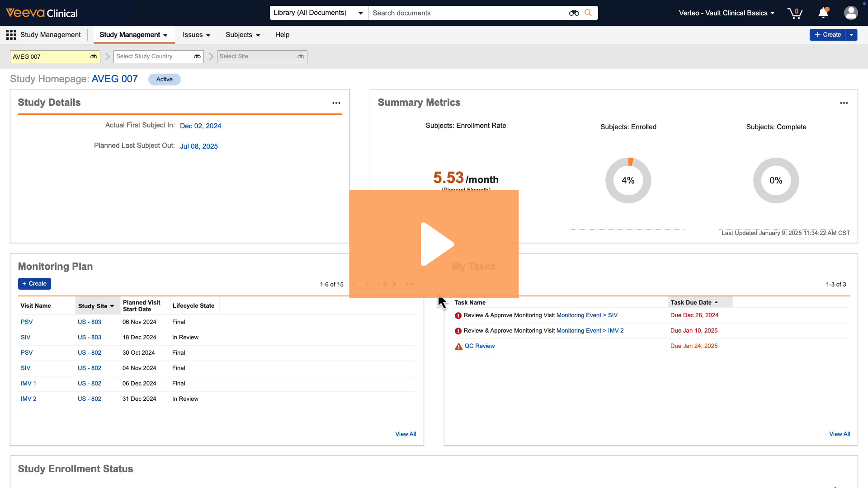Viewport: 868px width, 488px height.
Task: Open the arrow dropdown beside Create
Action: coord(851,35)
